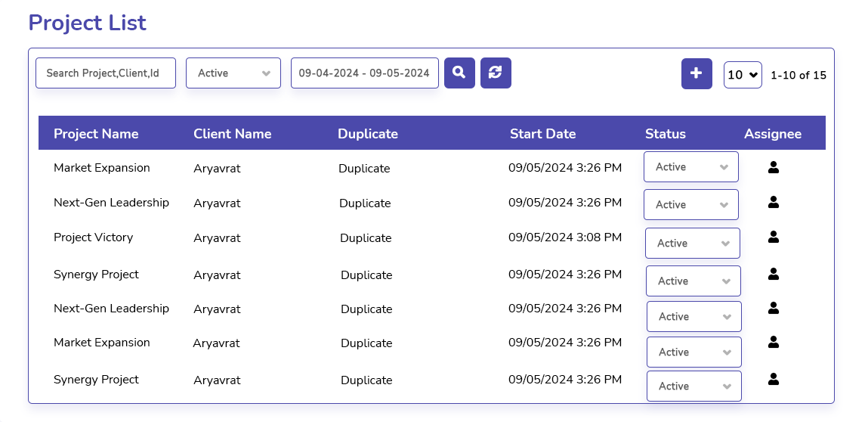Click the 1-10 of 15 pagination text
The height and width of the screenshot is (422, 868).
(798, 76)
